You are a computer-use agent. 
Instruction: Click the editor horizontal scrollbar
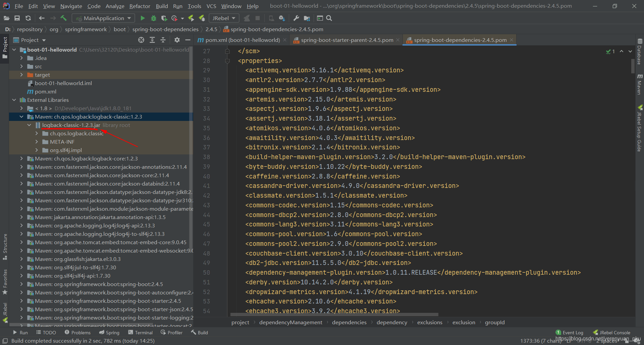(334, 315)
